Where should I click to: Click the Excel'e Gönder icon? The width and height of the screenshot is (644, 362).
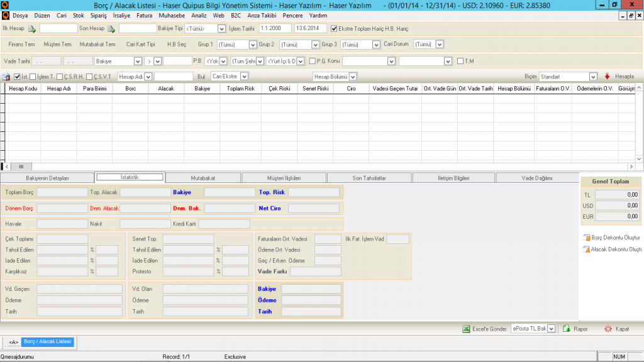coord(467,329)
